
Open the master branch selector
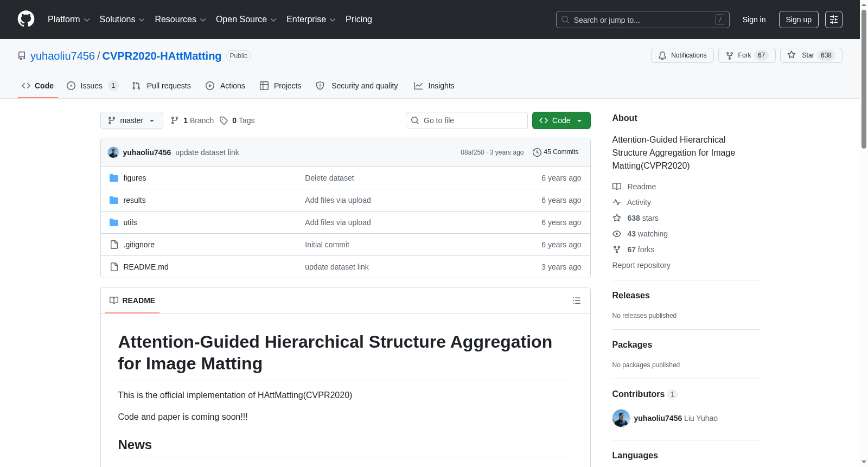(132, 120)
